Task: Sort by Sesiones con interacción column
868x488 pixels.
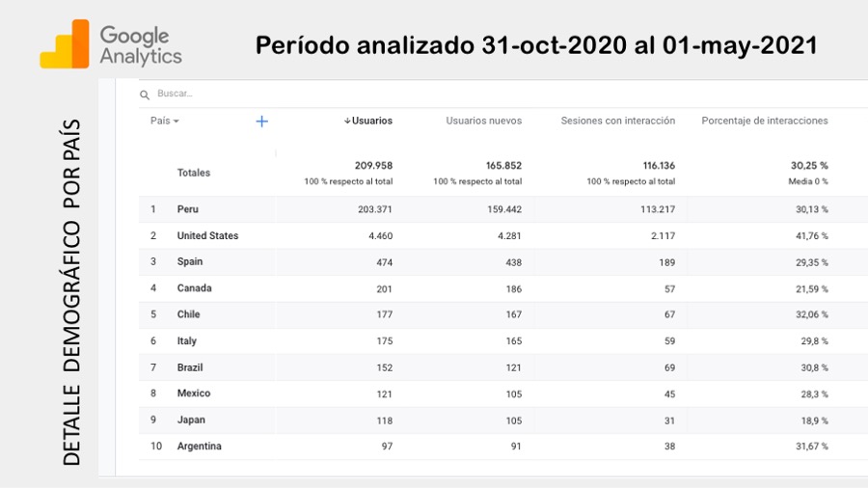Action: [x=617, y=122]
